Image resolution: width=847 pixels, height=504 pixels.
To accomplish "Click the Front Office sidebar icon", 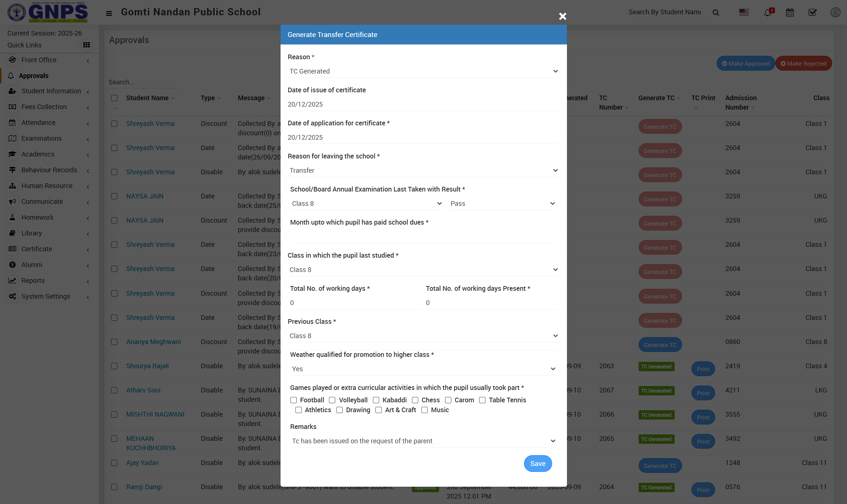I will click(x=12, y=60).
